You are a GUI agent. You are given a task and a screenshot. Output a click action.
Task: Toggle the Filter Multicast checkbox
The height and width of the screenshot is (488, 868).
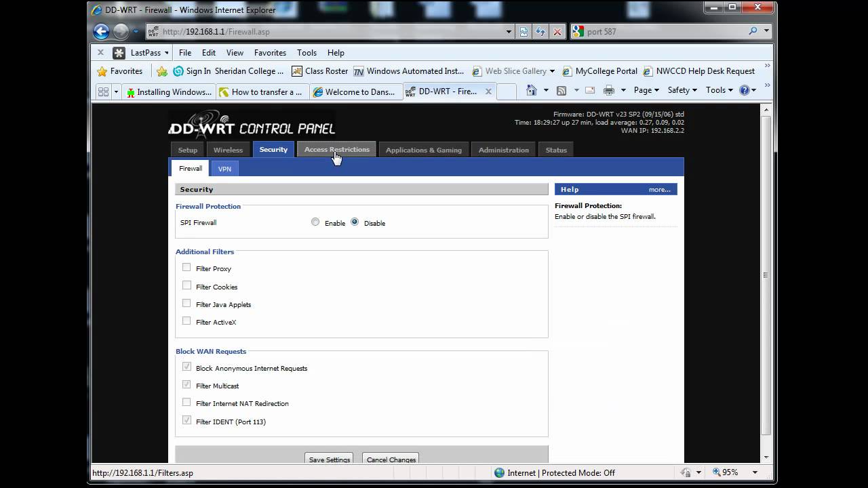(186, 384)
